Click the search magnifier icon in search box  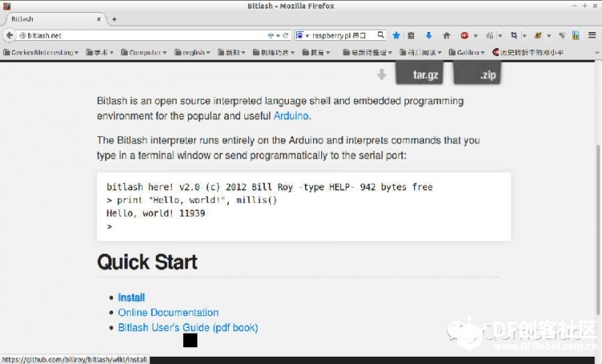point(380,35)
